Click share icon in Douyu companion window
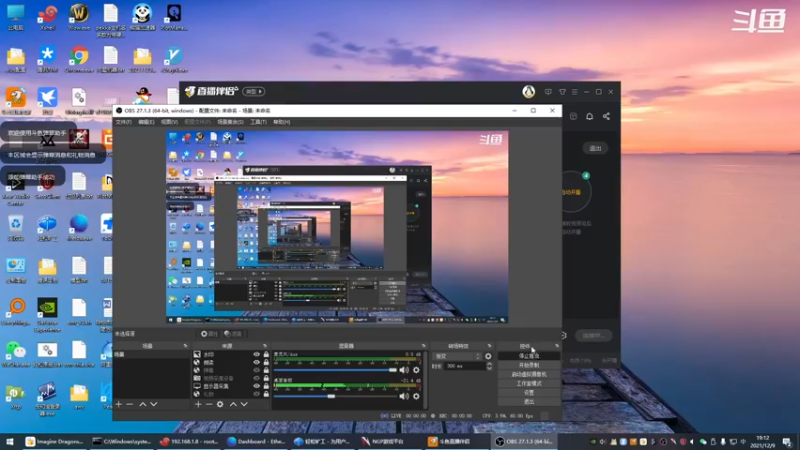Screen dimensions: 800x450 [606, 116]
